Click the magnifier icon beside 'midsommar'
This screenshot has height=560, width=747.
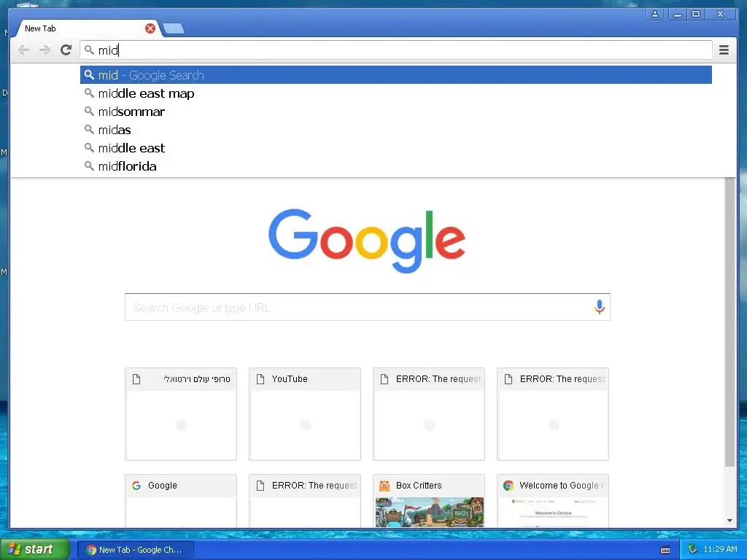(89, 111)
